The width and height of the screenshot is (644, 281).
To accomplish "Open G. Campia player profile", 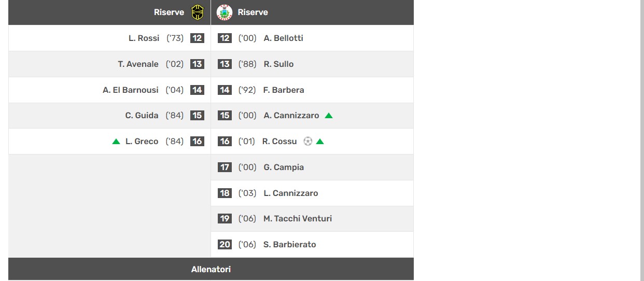I will pyautogui.click(x=284, y=167).
